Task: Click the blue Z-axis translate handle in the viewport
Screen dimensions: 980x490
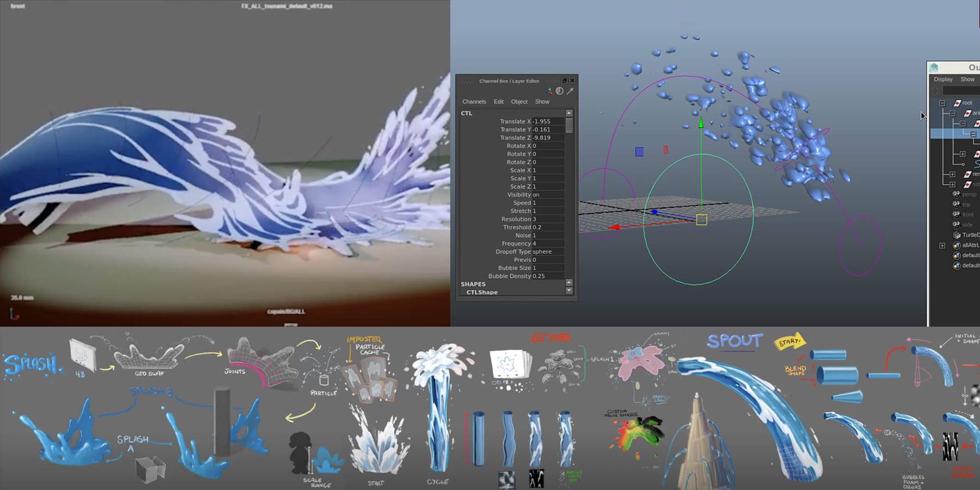Action: (654, 212)
